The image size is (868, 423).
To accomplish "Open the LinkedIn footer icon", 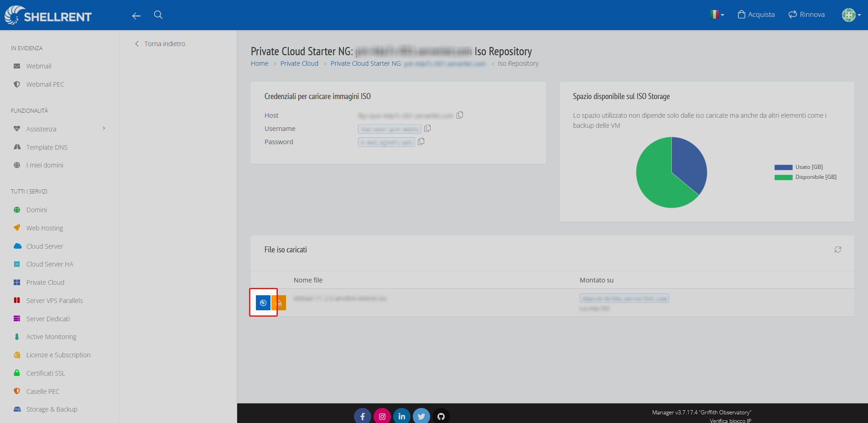I will tap(402, 416).
